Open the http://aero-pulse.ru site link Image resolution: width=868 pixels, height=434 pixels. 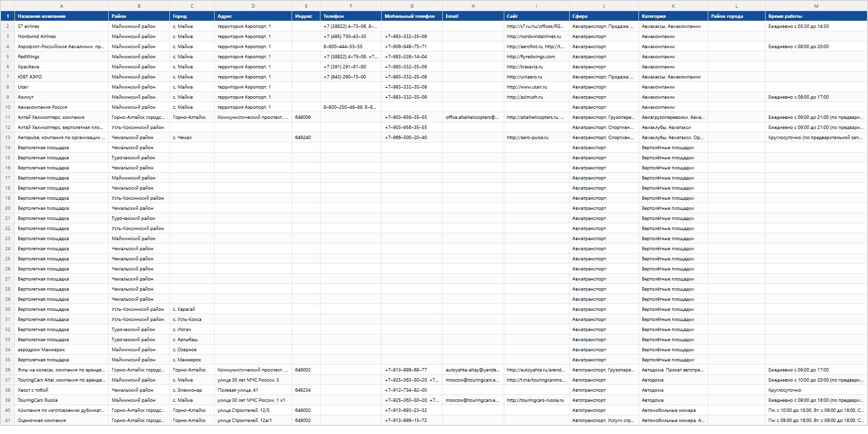coord(527,138)
